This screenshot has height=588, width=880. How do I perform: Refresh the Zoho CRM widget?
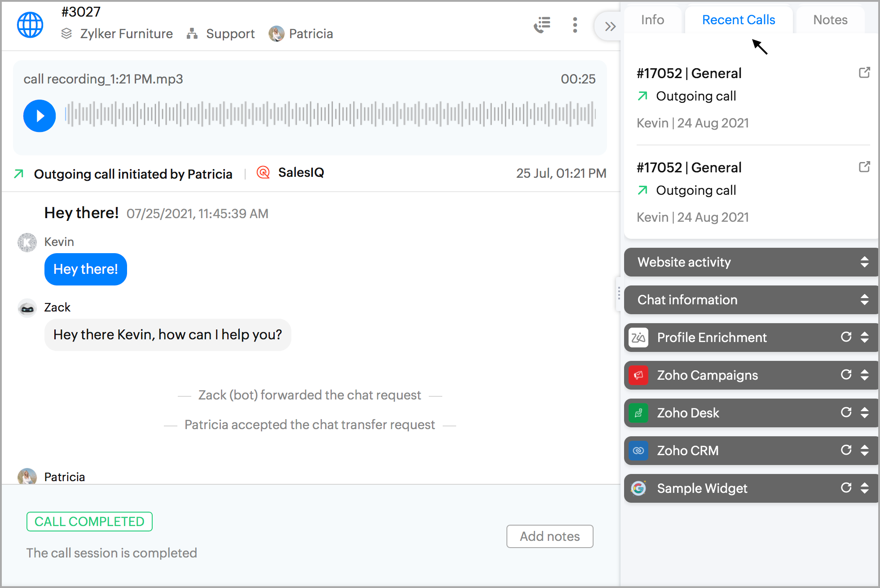pyautogui.click(x=846, y=450)
